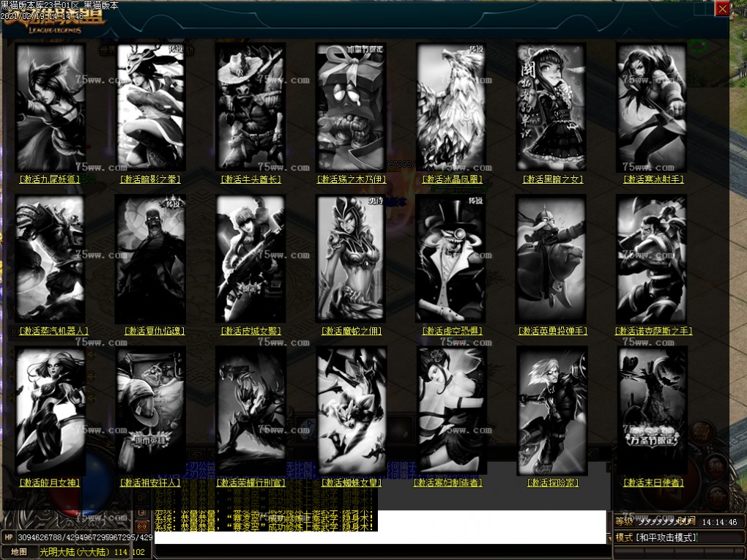Image resolution: width=747 pixels, height=560 pixels.
Task: Select the gift-box mummy portrait card
Action: point(351,108)
